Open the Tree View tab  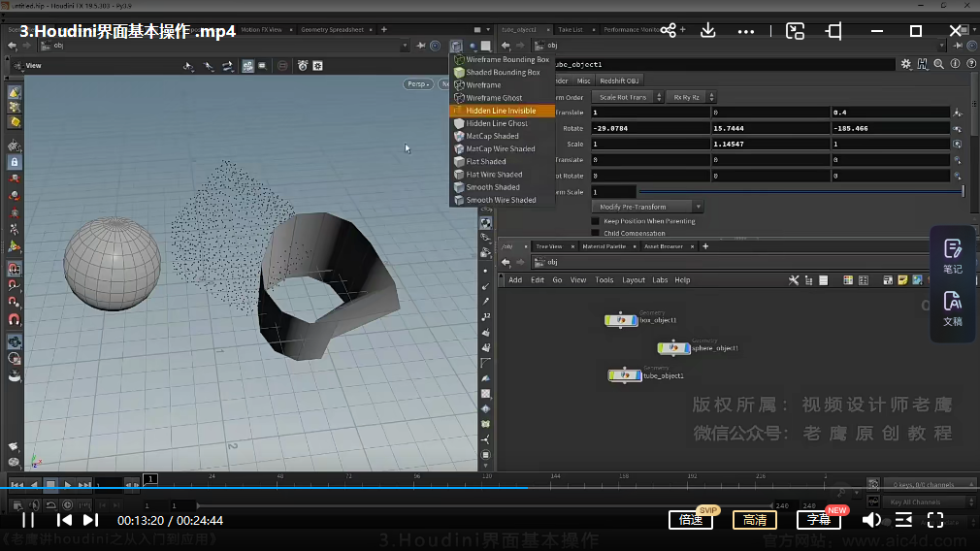coord(549,246)
